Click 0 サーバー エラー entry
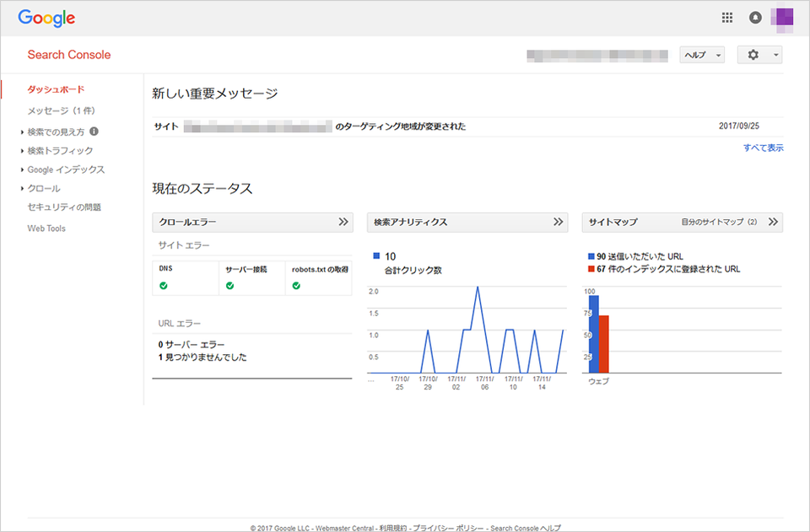The height and width of the screenshot is (532, 810). point(192,344)
